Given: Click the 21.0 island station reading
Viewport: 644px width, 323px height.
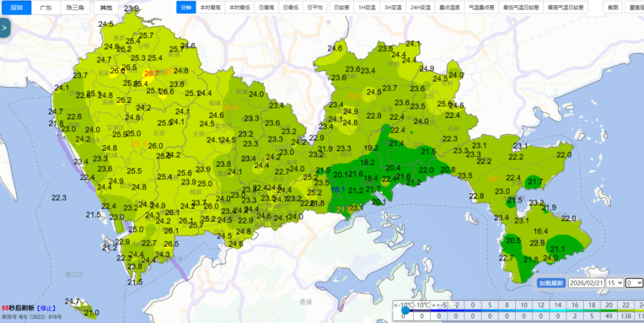Looking at the screenshot, I should point(91,313).
